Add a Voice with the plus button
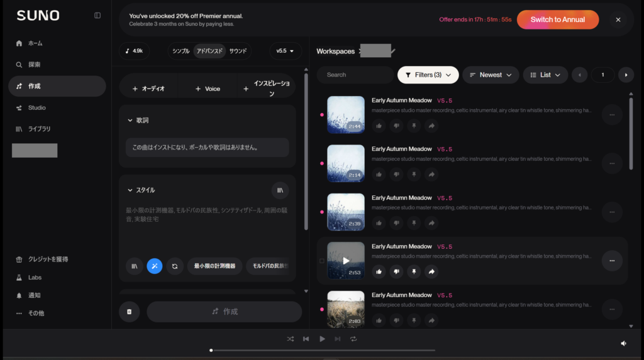 coord(208,89)
